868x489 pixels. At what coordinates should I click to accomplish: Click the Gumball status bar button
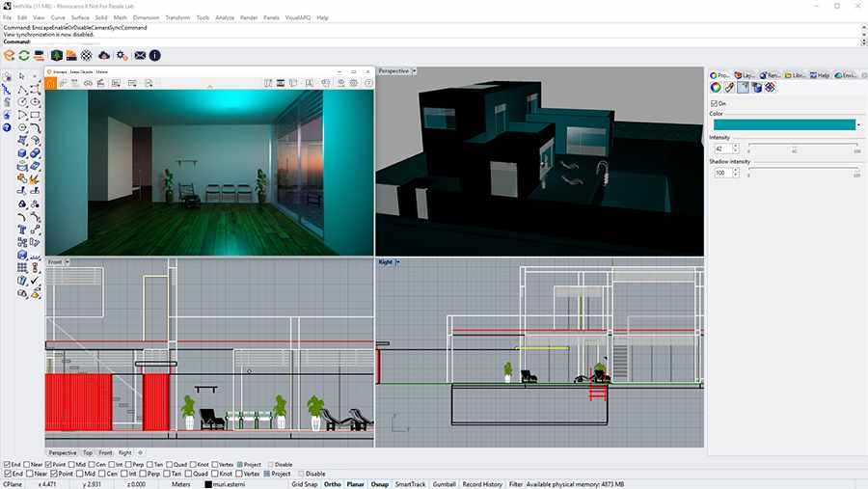pyautogui.click(x=444, y=484)
